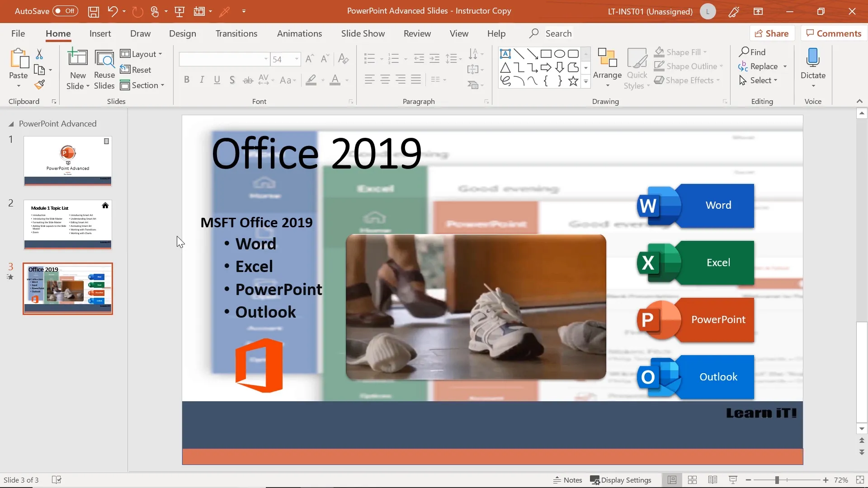Viewport: 868px width, 488px height.
Task: Click the Copy icon in Clipboard group
Action: coord(39,70)
